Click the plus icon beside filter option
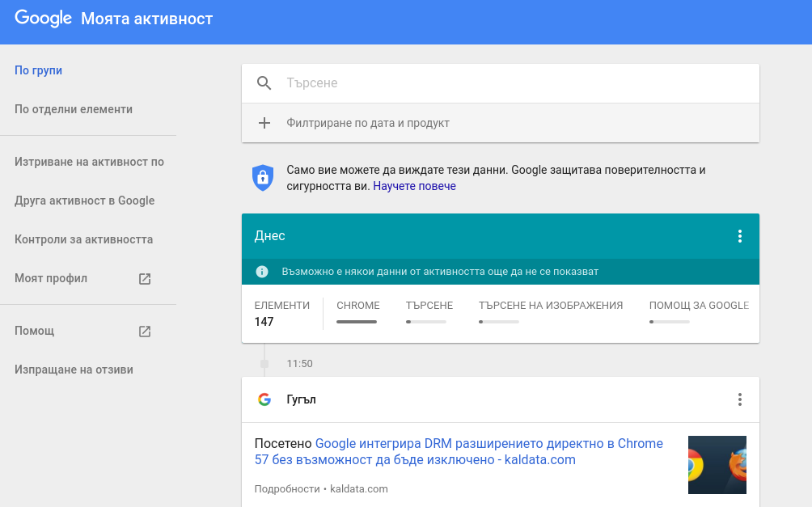812x507 pixels. tap(264, 123)
